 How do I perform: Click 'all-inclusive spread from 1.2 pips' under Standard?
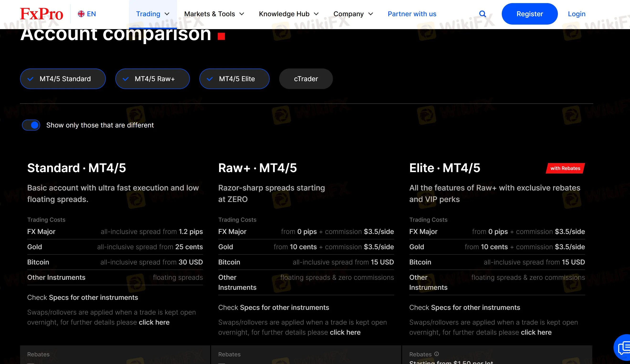coord(152,232)
